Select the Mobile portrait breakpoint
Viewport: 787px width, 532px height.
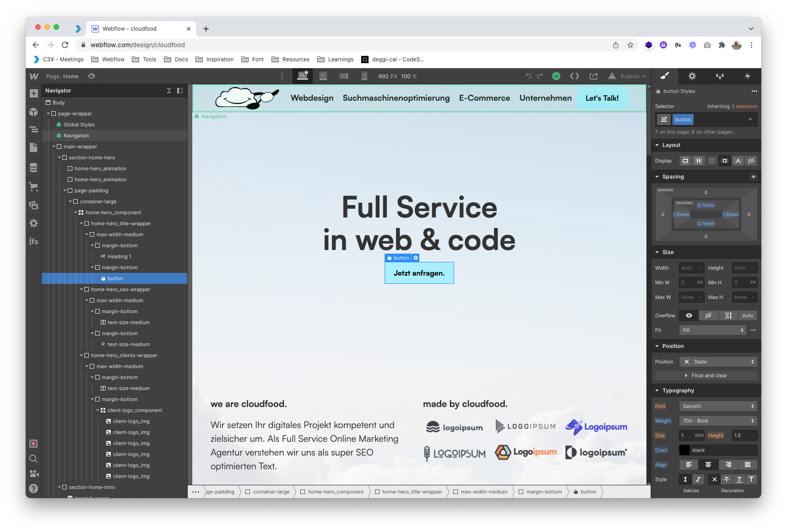pos(364,76)
